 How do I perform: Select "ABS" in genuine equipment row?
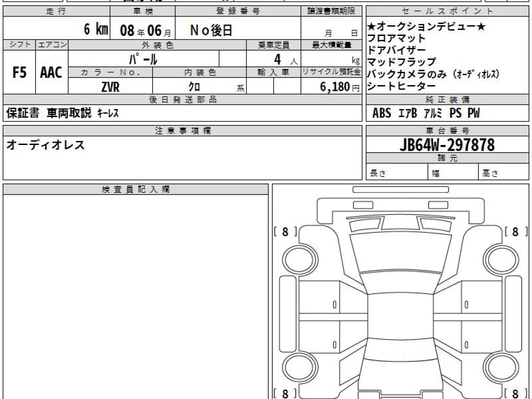coord(382,113)
